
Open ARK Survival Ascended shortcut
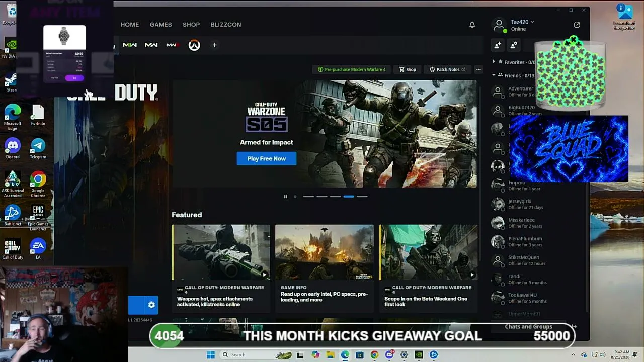pyautogui.click(x=13, y=184)
